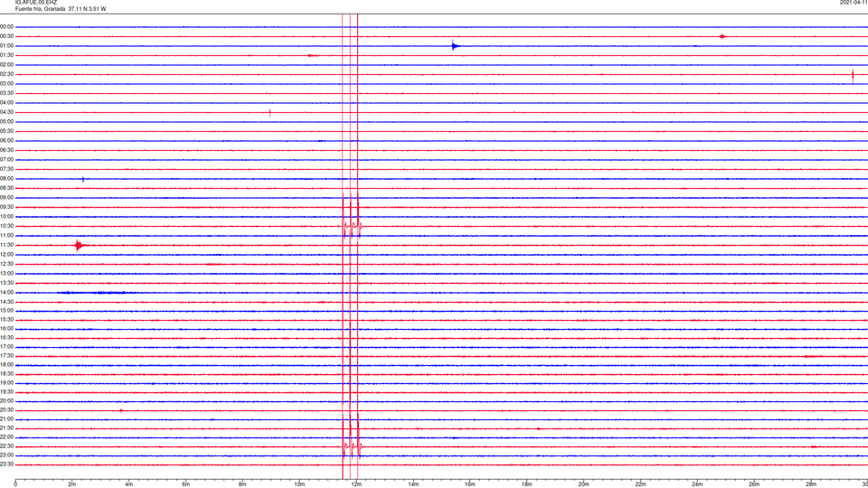Click the 22m tick label on time axis
Viewport: 868px width, 488px height.
pos(640,484)
